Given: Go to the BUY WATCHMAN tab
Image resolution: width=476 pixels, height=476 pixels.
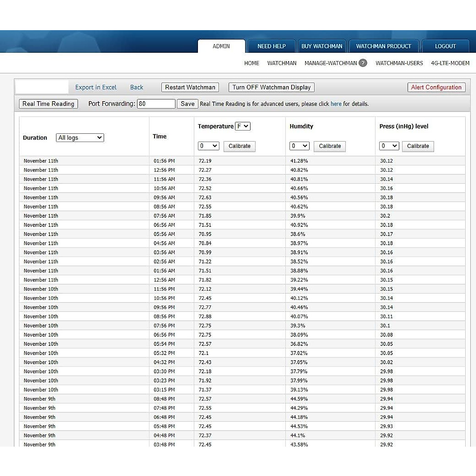Looking at the screenshot, I should tap(322, 46).
